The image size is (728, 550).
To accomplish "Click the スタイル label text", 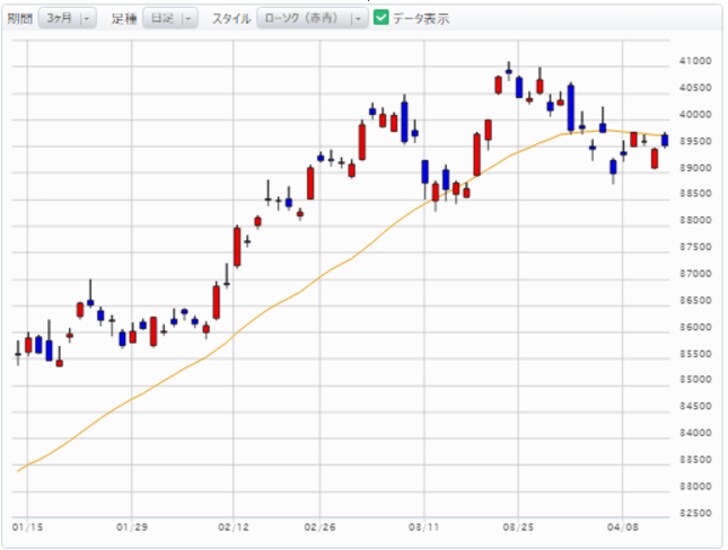I will point(230,18).
